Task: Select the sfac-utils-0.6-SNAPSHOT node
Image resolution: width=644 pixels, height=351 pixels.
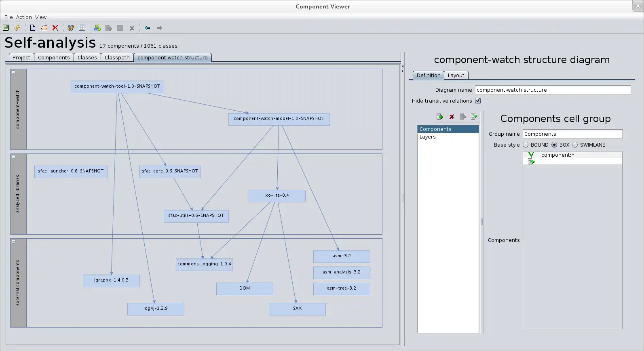Action: 196,216
